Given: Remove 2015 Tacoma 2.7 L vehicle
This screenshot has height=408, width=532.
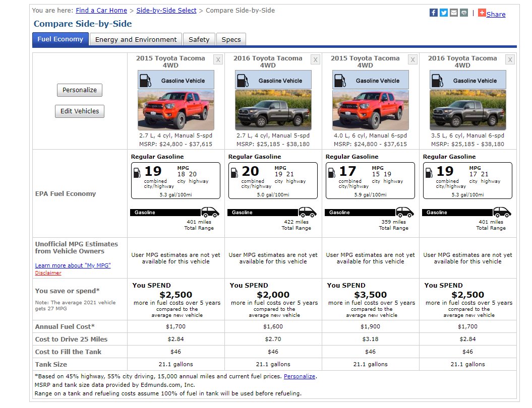Looking at the screenshot, I should tap(218, 60).
